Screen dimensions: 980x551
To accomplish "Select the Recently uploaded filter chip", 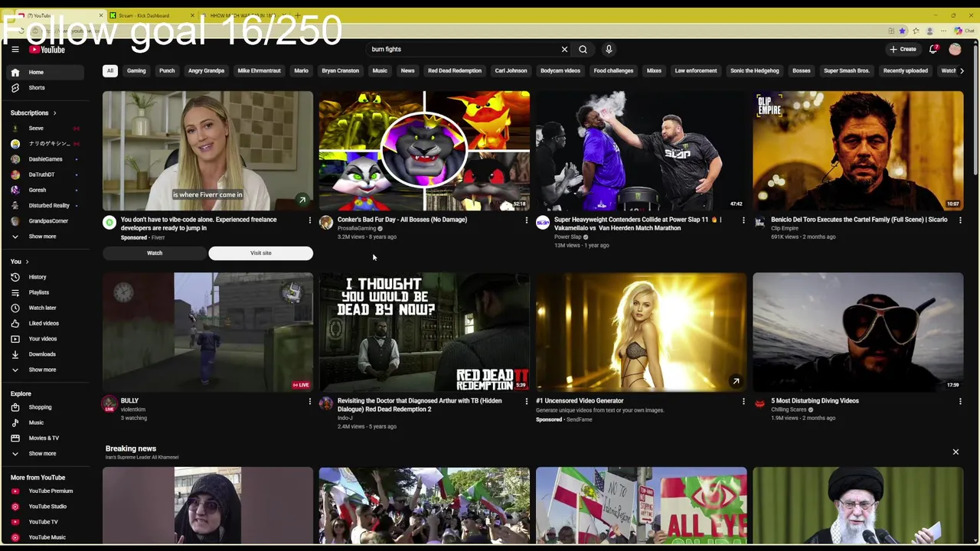I will (x=906, y=70).
